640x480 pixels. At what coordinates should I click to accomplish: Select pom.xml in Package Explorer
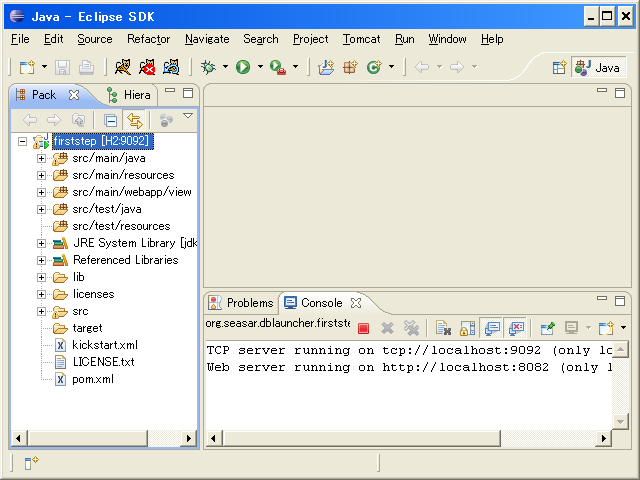tap(92, 379)
